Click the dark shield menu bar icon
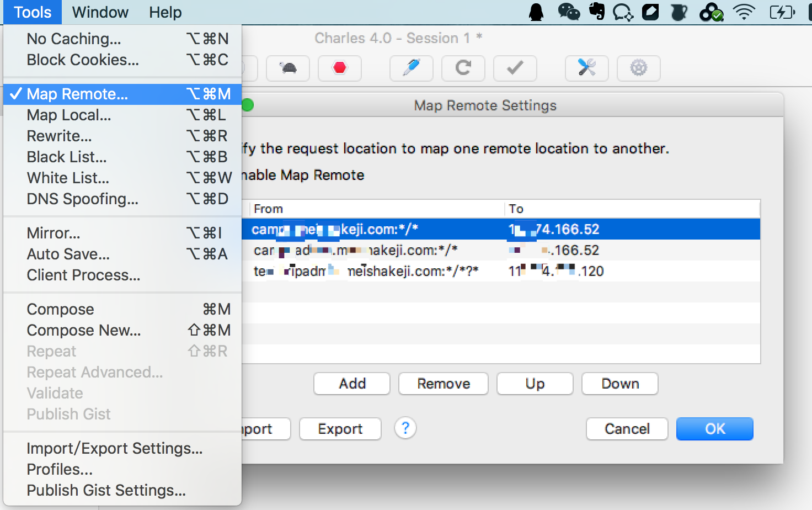 point(679,12)
